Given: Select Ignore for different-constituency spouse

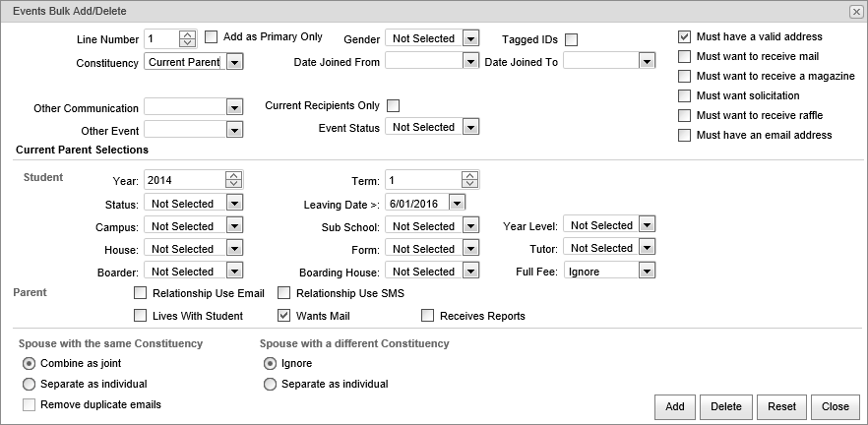Looking at the screenshot, I should click(x=270, y=364).
